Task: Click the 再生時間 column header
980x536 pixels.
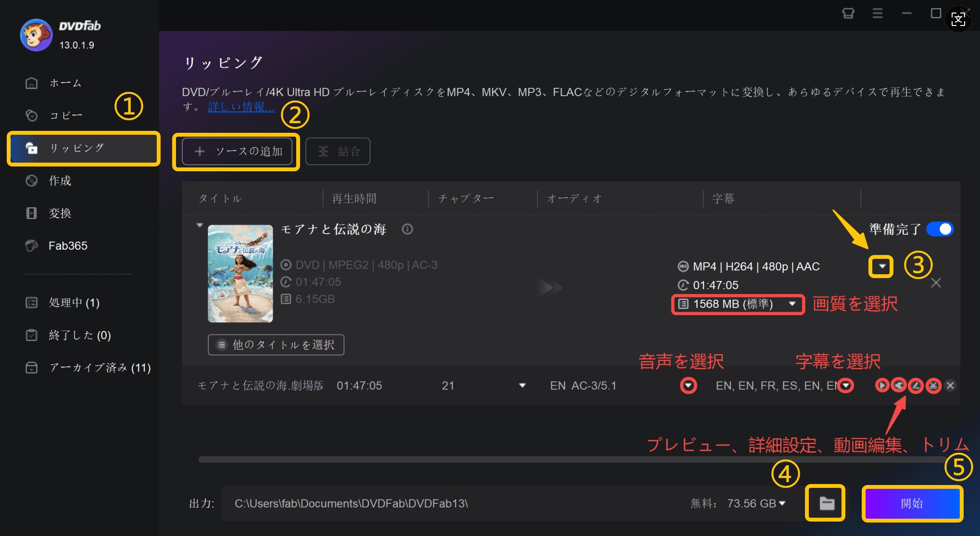Action: [x=354, y=199]
